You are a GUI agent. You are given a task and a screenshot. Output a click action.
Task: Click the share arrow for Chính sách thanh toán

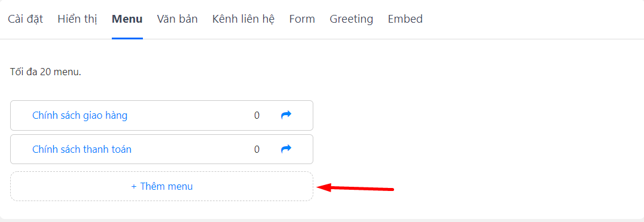click(286, 149)
